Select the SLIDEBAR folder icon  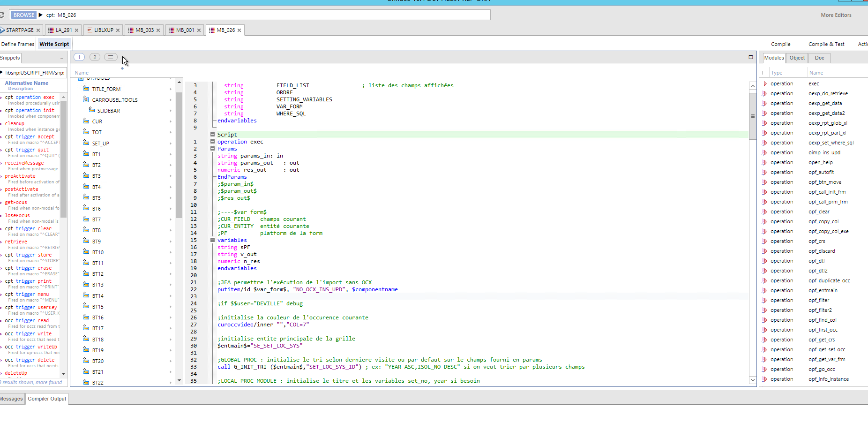click(x=91, y=110)
